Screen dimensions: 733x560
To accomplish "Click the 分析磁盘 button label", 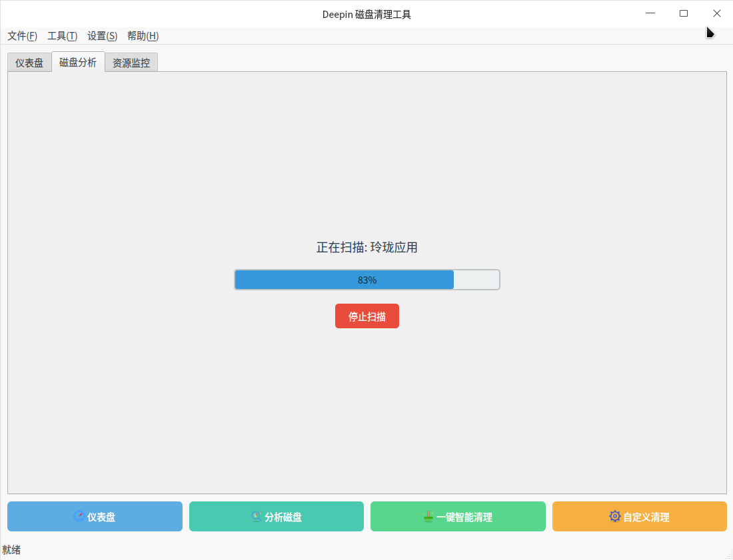I will pyautogui.click(x=283, y=517).
